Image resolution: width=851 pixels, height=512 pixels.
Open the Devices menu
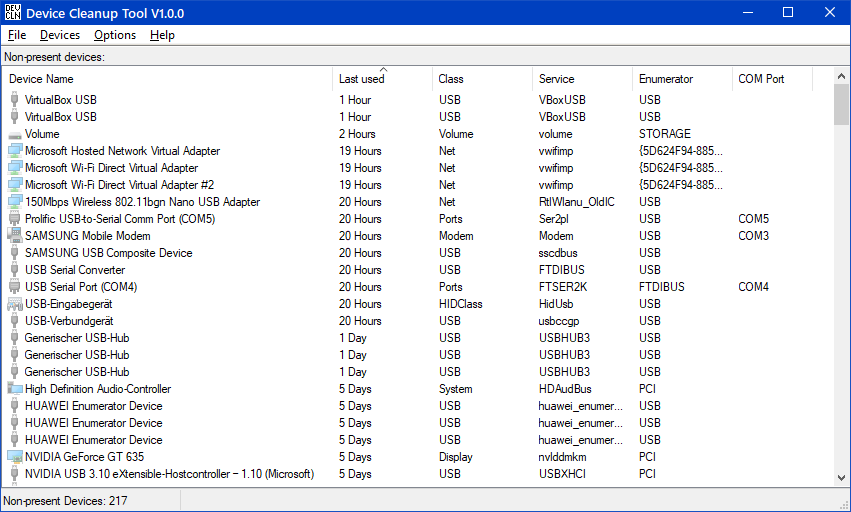pyautogui.click(x=60, y=35)
